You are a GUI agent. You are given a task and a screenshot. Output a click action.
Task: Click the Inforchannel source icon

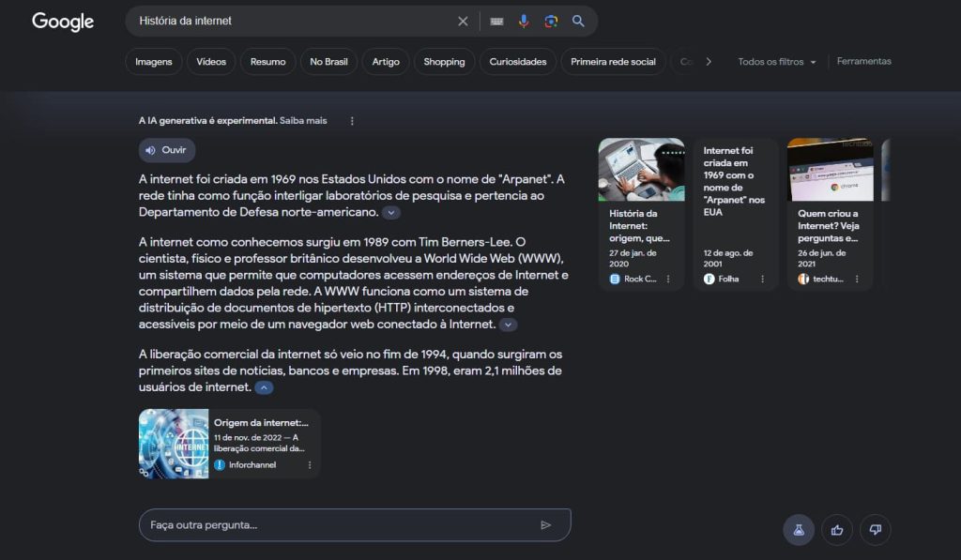coord(220,465)
